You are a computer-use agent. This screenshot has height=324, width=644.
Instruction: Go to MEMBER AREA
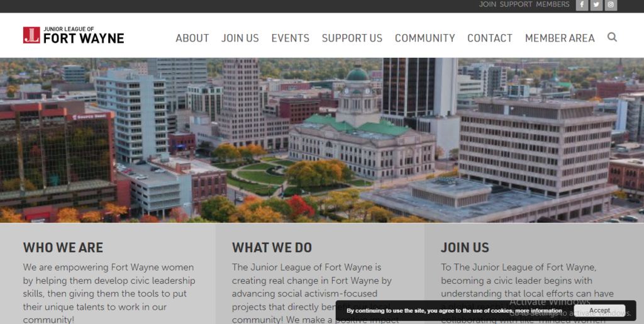(560, 38)
